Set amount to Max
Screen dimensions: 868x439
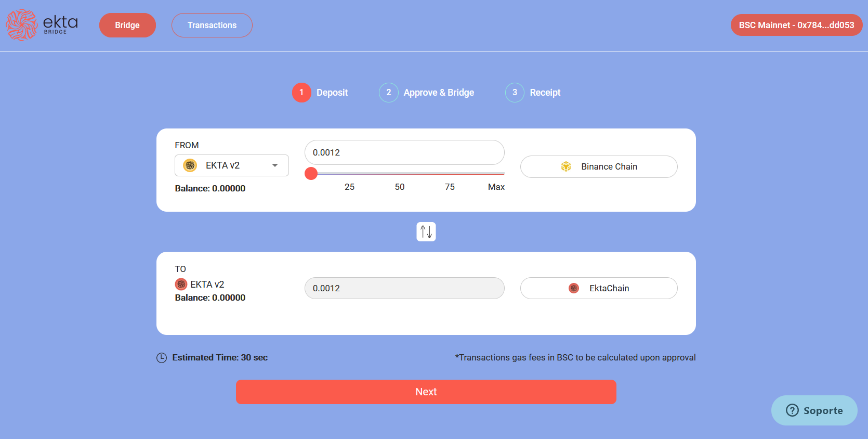coord(496,187)
